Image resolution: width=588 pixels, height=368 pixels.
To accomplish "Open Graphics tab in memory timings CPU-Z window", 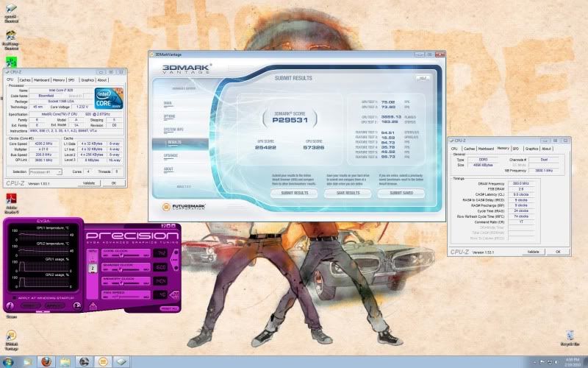I will [x=531, y=149].
